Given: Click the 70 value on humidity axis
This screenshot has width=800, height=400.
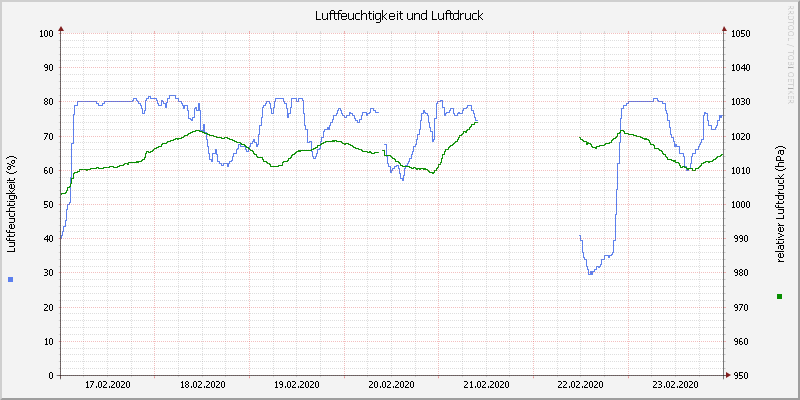Looking at the screenshot, I should point(48,136).
